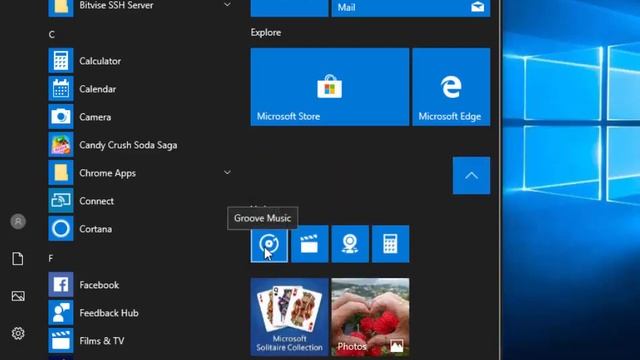Select the Calculator text label
This screenshot has width=640, height=360.
100,61
